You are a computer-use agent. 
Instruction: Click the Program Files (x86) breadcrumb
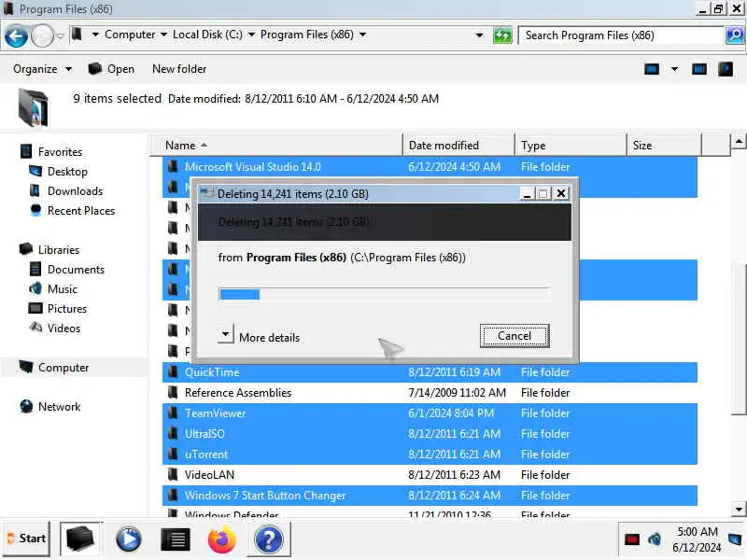[x=307, y=35]
